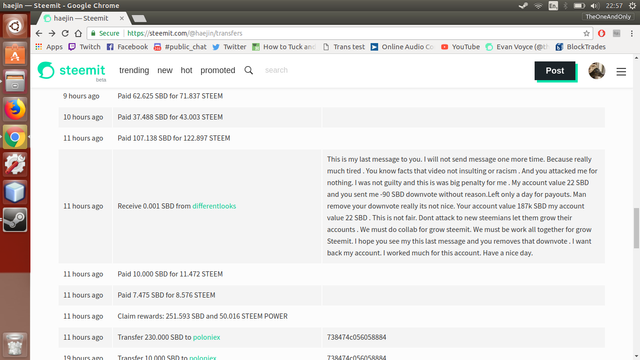The height and width of the screenshot is (360, 640).
Task: Open the Trans test bookmark
Action: (344, 47)
